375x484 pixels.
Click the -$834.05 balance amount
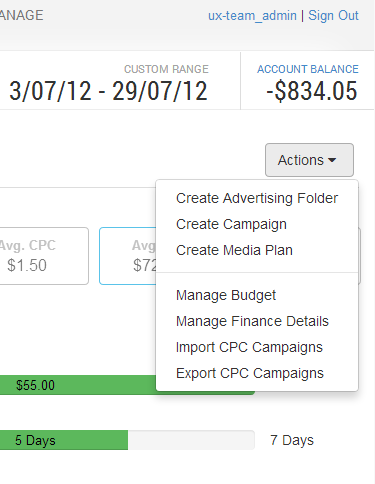(312, 91)
